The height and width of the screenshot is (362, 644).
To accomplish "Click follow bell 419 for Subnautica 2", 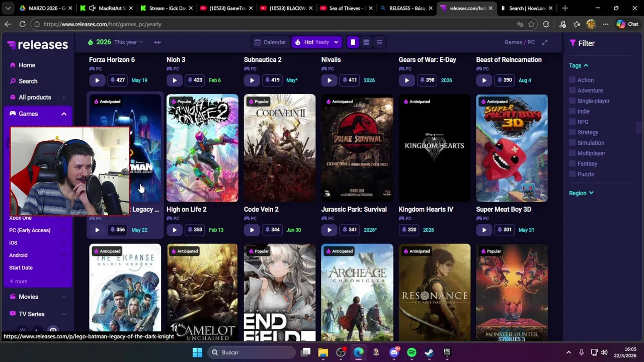I will tap(272, 80).
